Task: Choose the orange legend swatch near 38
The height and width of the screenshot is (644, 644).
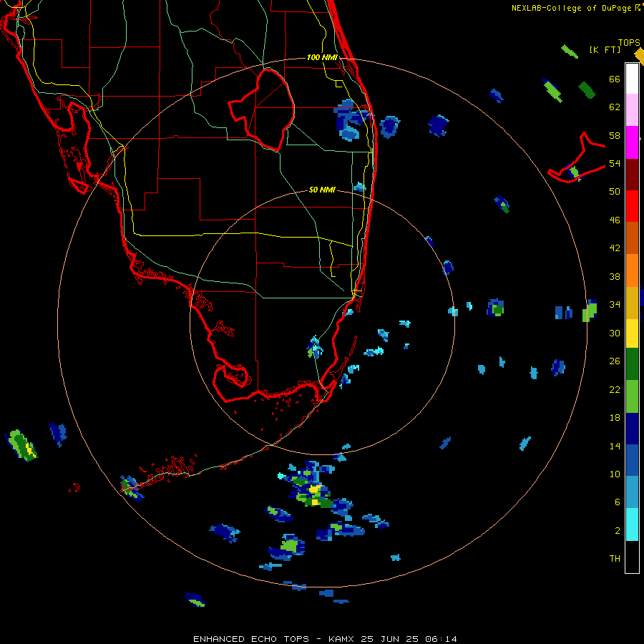Action: (632, 270)
